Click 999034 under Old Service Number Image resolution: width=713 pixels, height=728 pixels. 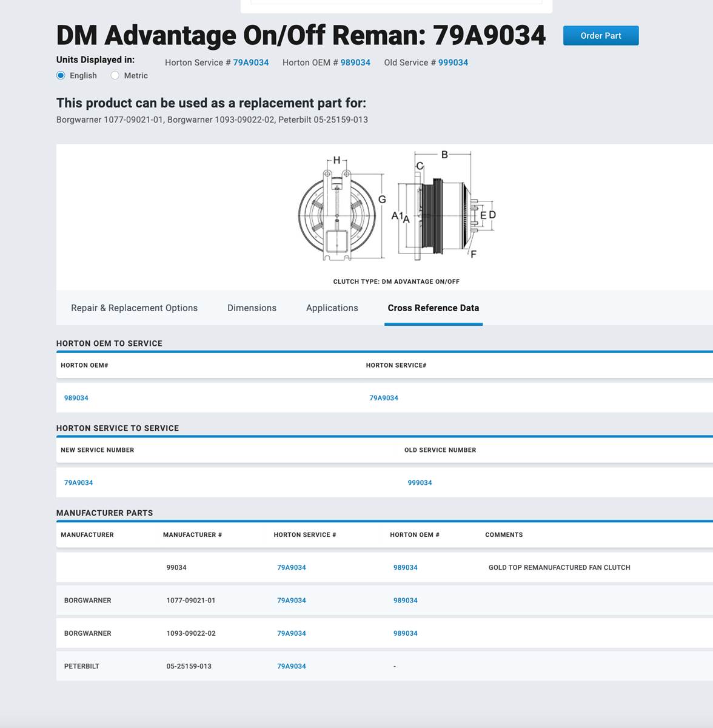pos(420,483)
